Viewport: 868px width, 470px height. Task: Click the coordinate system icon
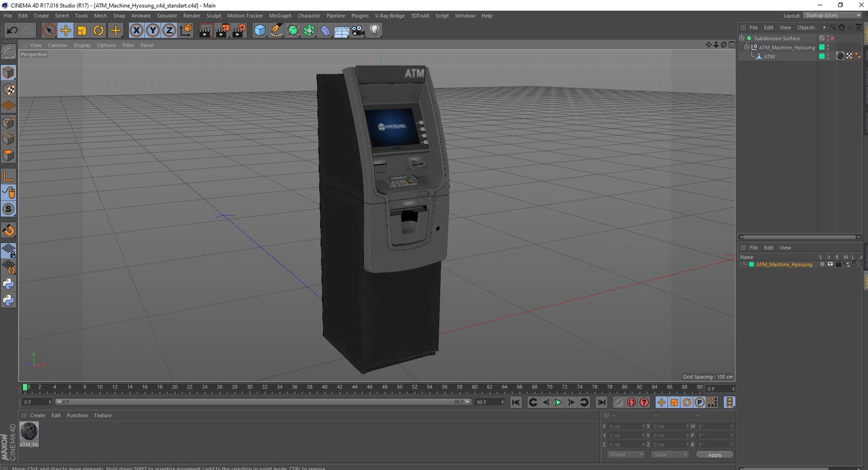pyautogui.click(x=186, y=30)
